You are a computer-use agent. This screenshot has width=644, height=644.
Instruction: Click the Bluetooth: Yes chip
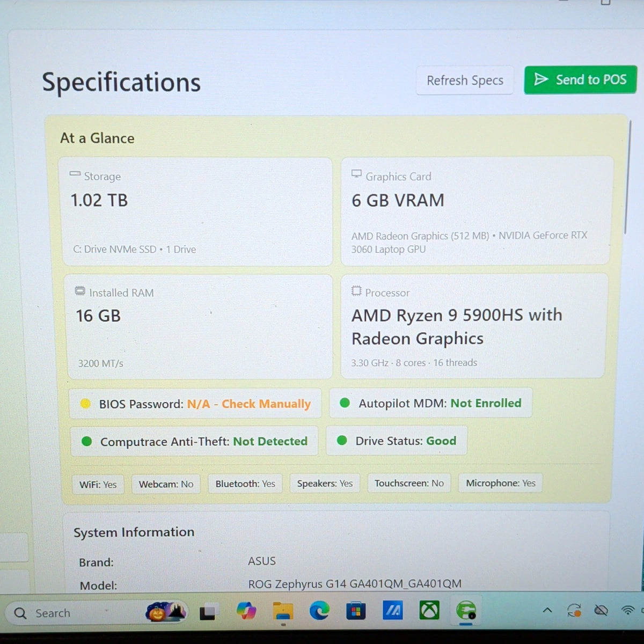coord(245,484)
